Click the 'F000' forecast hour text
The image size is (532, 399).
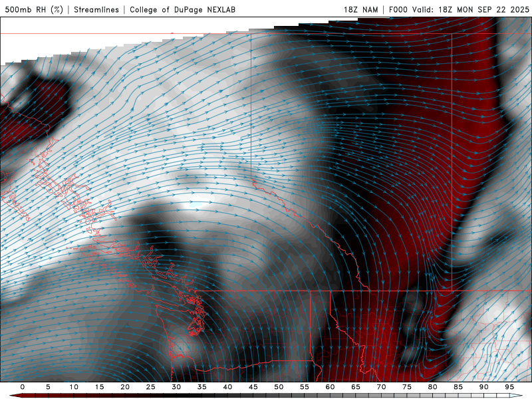[x=398, y=9]
